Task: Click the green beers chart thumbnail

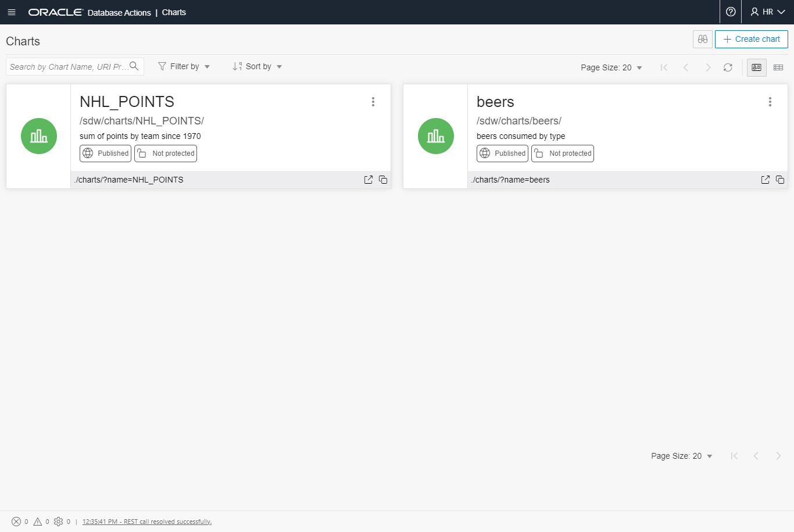Action: (x=436, y=136)
